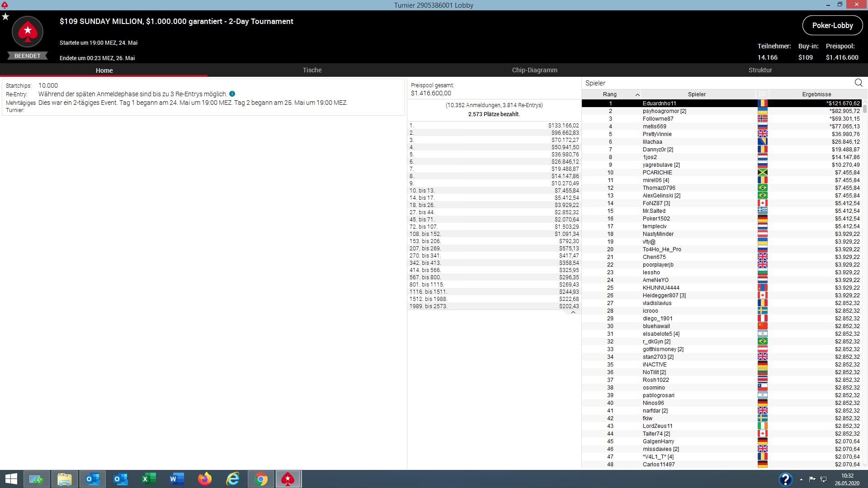
Task: Open Firefox from the taskbar
Action: [x=205, y=479]
